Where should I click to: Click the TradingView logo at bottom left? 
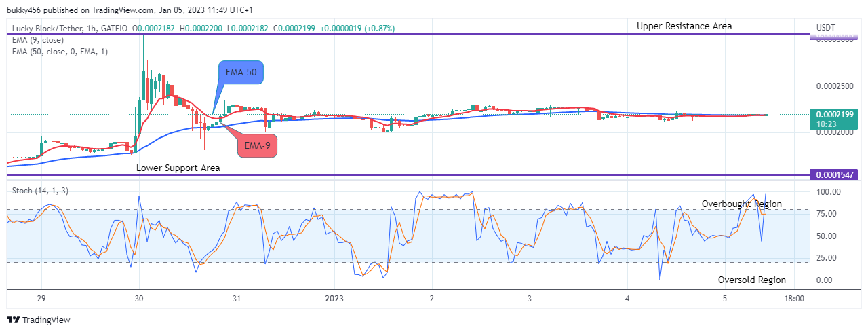point(39,320)
